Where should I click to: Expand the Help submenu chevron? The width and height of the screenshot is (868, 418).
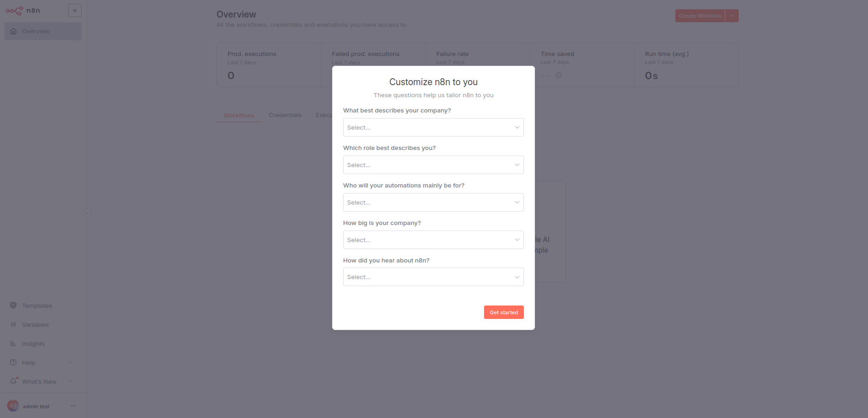click(x=70, y=362)
